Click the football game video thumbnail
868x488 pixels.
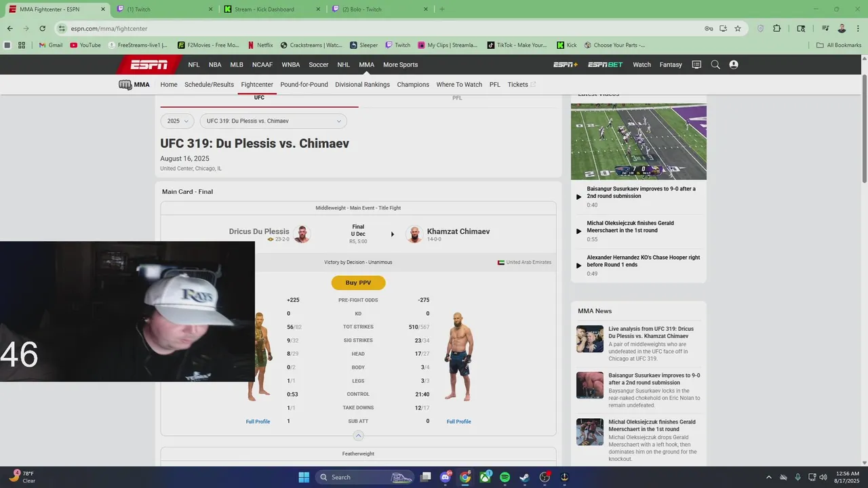[638, 142]
